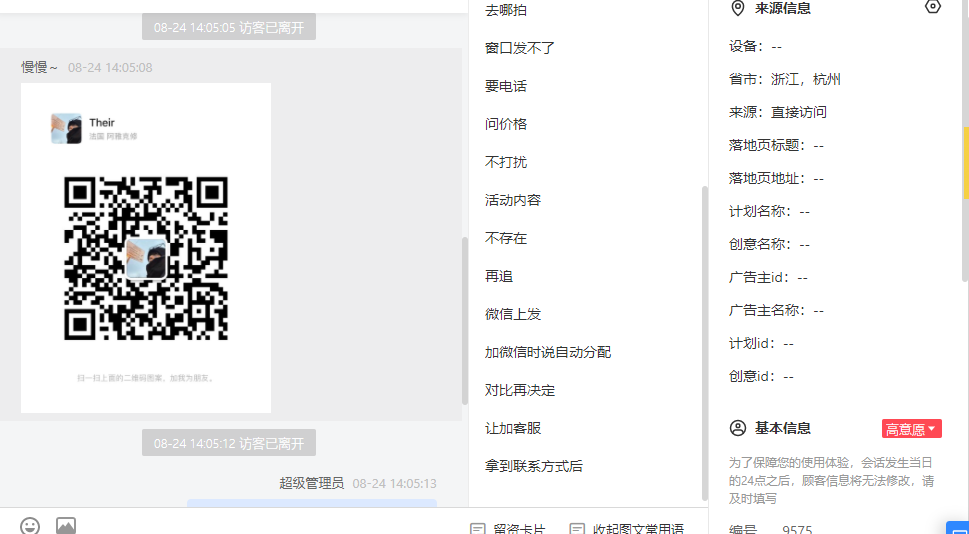969x534 pixels.
Task: Select quick phrase 不打扰
Action: [506, 162]
